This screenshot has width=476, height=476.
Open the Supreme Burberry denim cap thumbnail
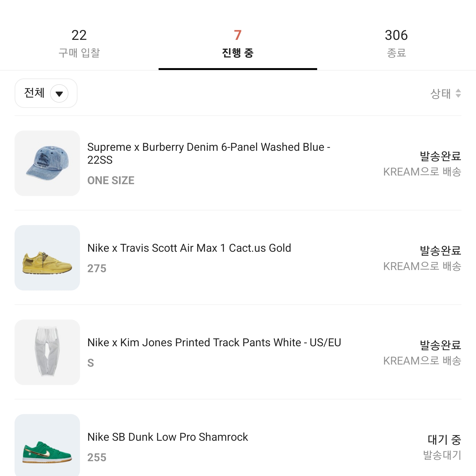(x=47, y=163)
